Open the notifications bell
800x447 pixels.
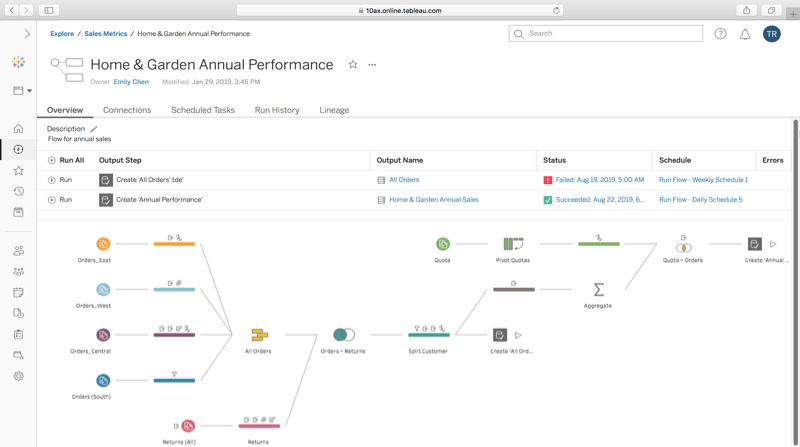(745, 34)
